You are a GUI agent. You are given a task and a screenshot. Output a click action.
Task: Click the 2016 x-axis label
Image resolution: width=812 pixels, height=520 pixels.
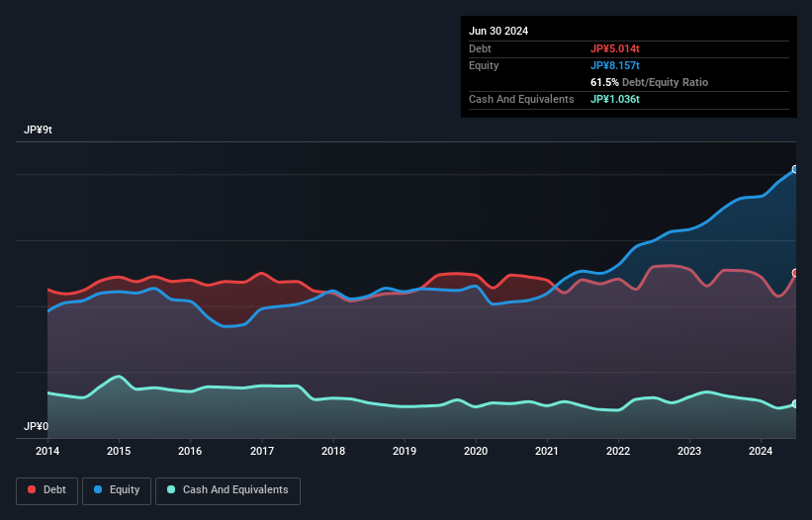click(x=190, y=451)
